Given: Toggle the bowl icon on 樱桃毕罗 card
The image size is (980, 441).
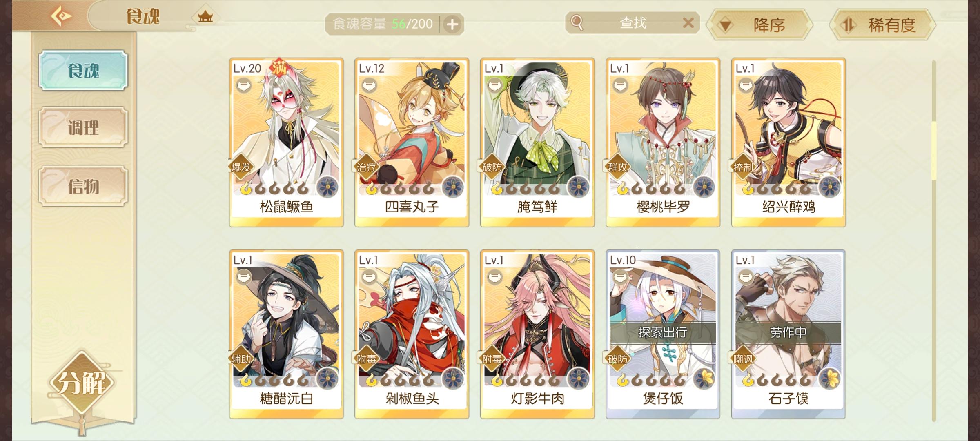Looking at the screenshot, I should point(620,85).
